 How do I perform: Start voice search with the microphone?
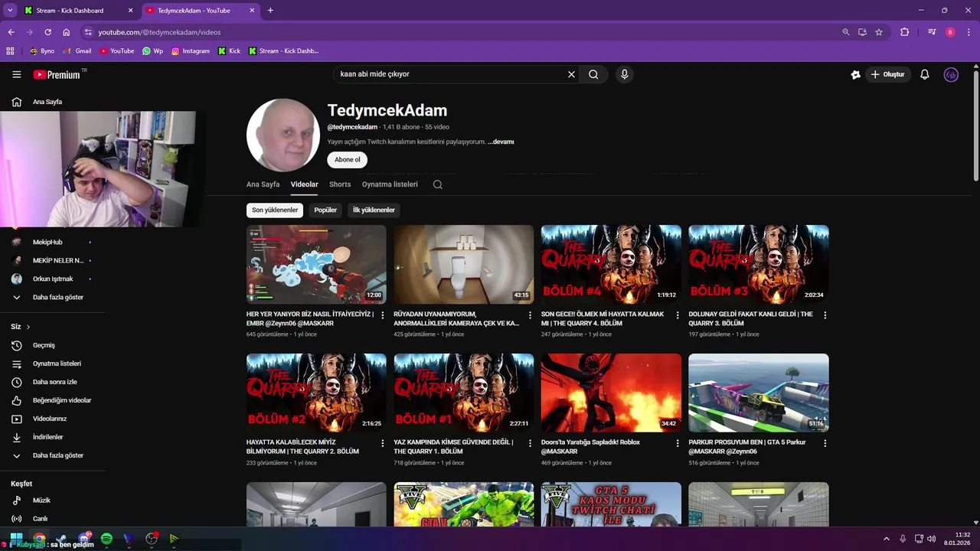click(x=625, y=74)
